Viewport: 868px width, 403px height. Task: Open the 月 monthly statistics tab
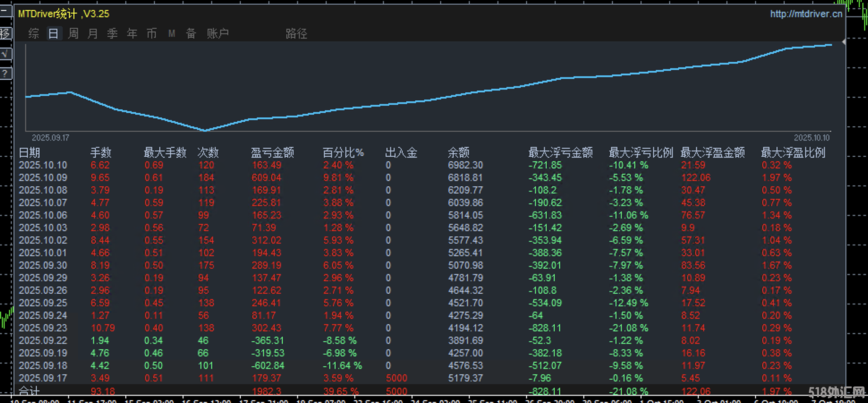click(x=93, y=34)
